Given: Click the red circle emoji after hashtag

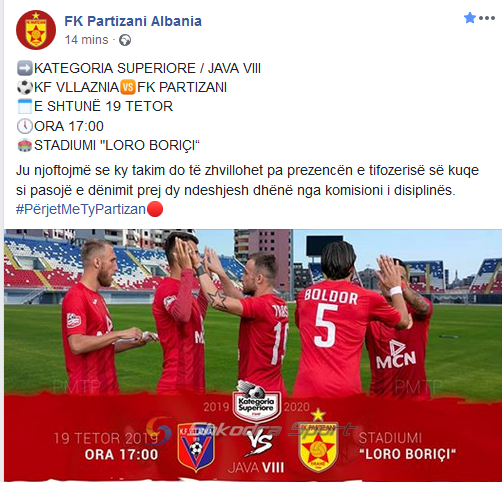Looking at the screenshot, I should point(155,209).
